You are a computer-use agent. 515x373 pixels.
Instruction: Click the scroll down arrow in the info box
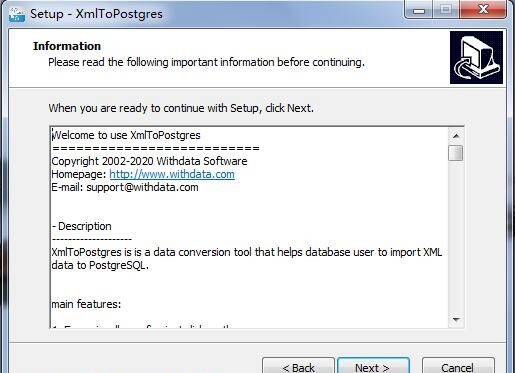pos(456,319)
